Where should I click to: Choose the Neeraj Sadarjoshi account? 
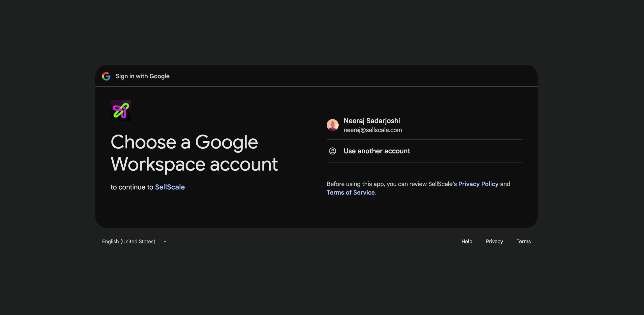tap(424, 125)
